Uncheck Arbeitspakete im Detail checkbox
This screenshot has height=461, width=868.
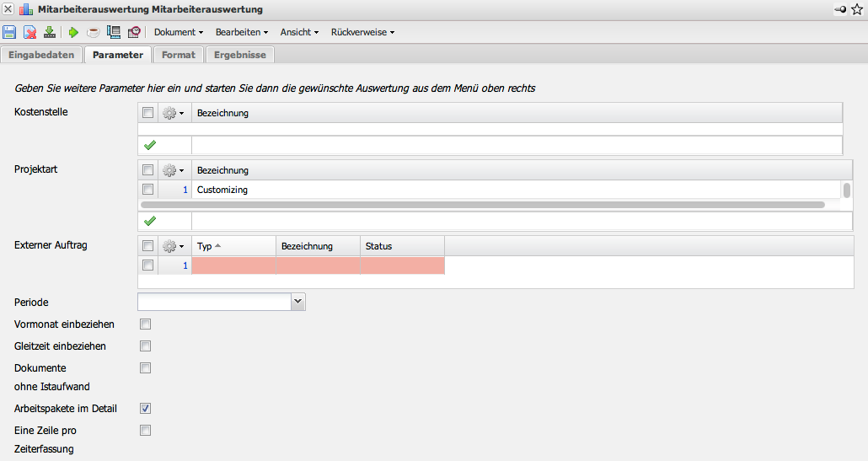coord(145,409)
